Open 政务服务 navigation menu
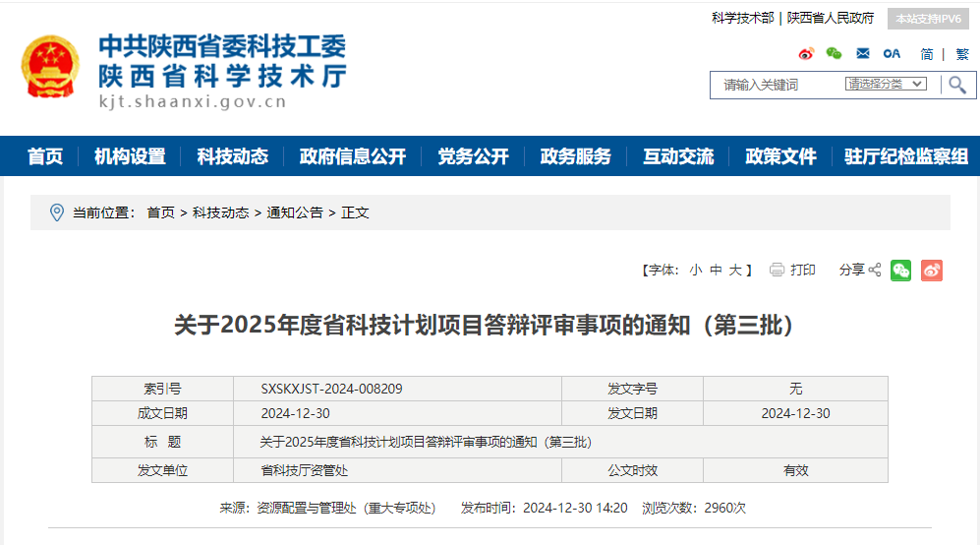 point(576,156)
